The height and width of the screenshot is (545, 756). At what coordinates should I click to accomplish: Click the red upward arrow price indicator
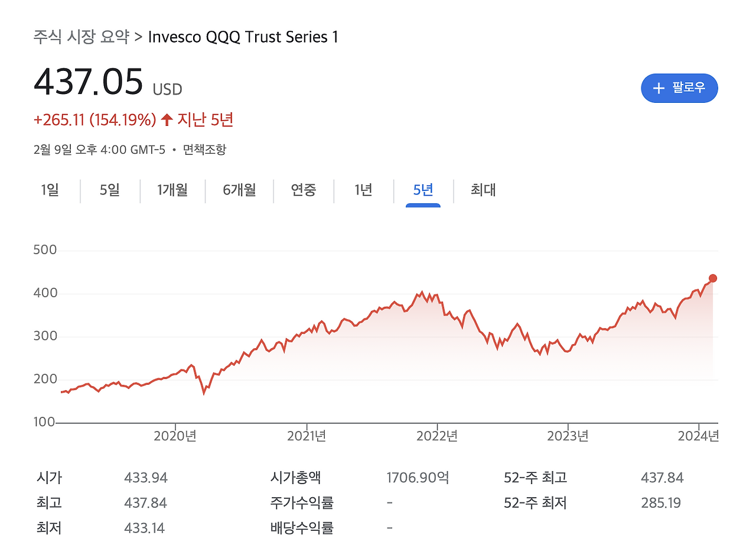point(167,119)
